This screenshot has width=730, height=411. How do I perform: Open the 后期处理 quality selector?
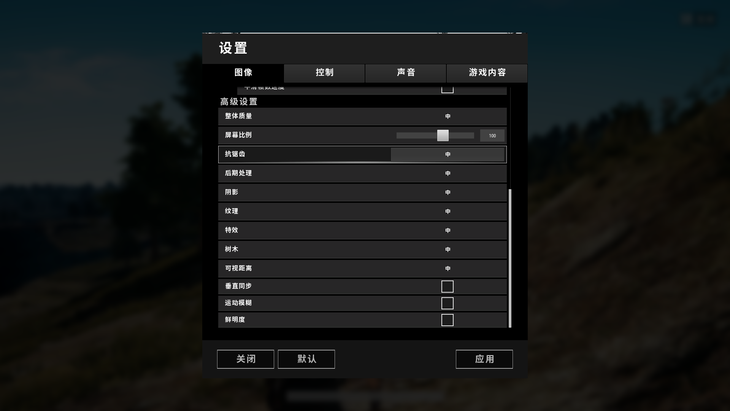coord(448,174)
